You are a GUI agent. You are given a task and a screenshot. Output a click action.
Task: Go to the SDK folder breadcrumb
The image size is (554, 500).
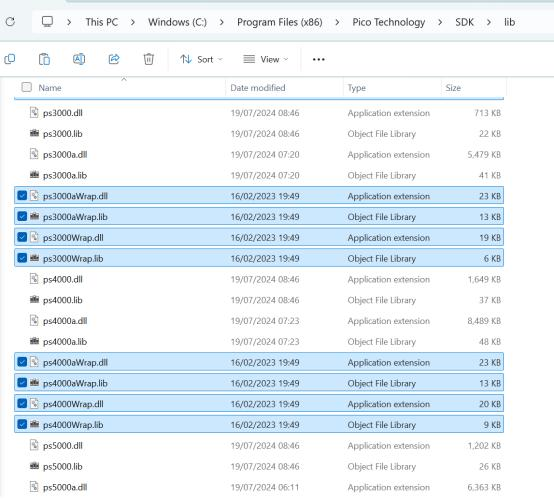[464, 22]
